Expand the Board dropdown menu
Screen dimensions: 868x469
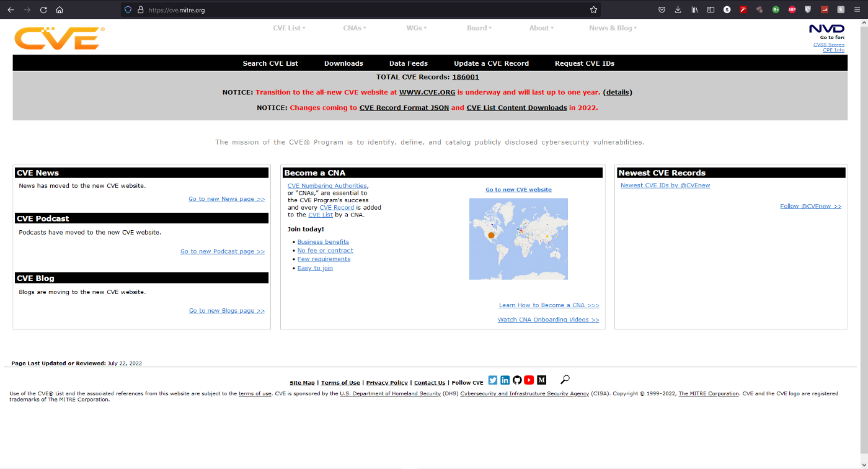pyautogui.click(x=479, y=28)
